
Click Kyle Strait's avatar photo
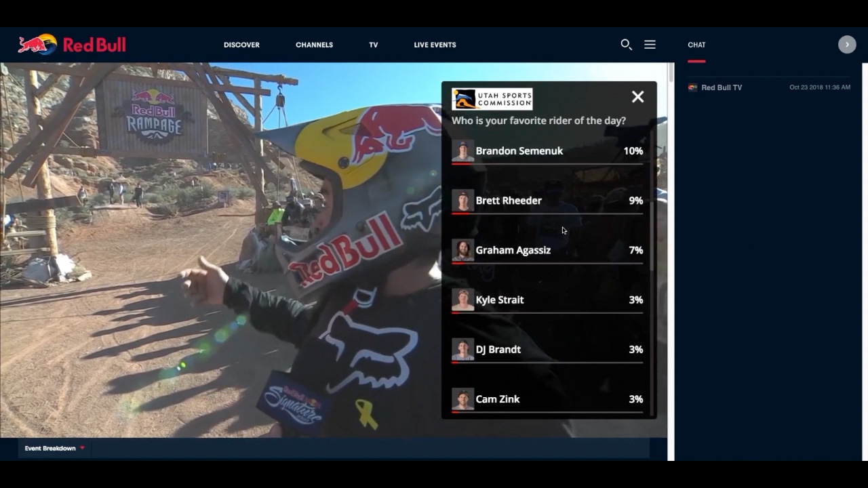(x=463, y=300)
